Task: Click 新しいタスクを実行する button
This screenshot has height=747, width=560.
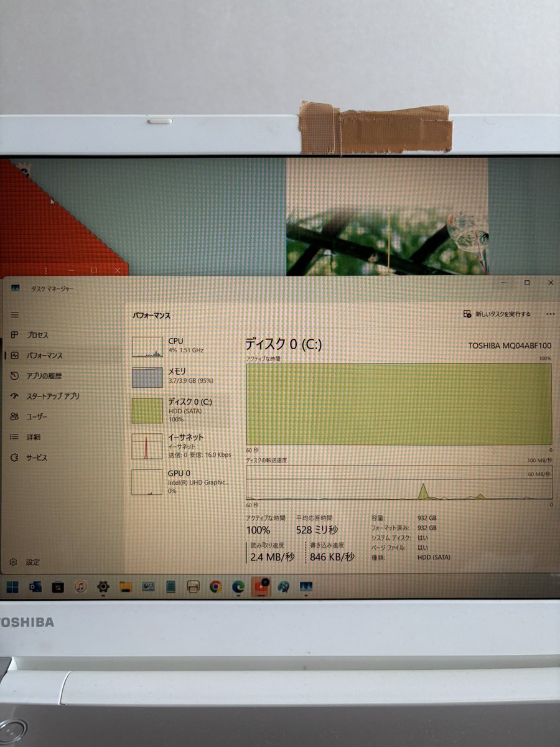Action: 497,314
